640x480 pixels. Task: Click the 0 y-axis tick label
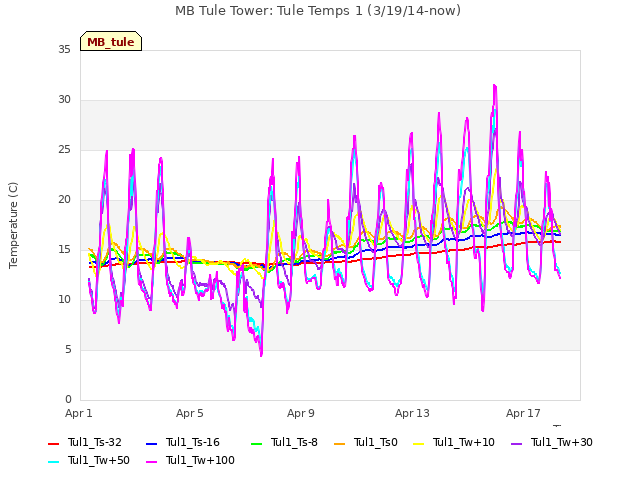tap(68, 400)
